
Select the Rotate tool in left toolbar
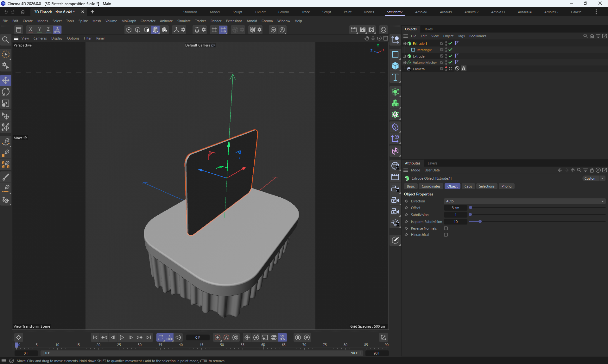[6, 92]
